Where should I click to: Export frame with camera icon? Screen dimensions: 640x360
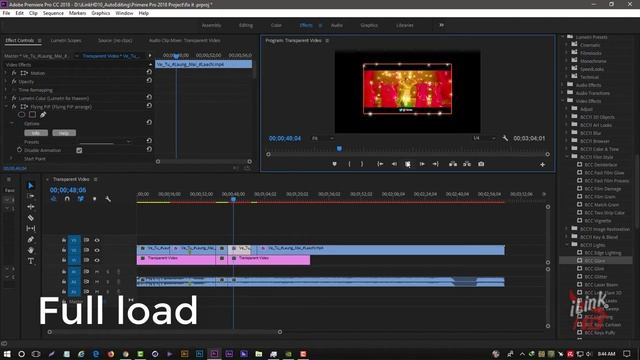pyautogui.click(x=481, y=164)
